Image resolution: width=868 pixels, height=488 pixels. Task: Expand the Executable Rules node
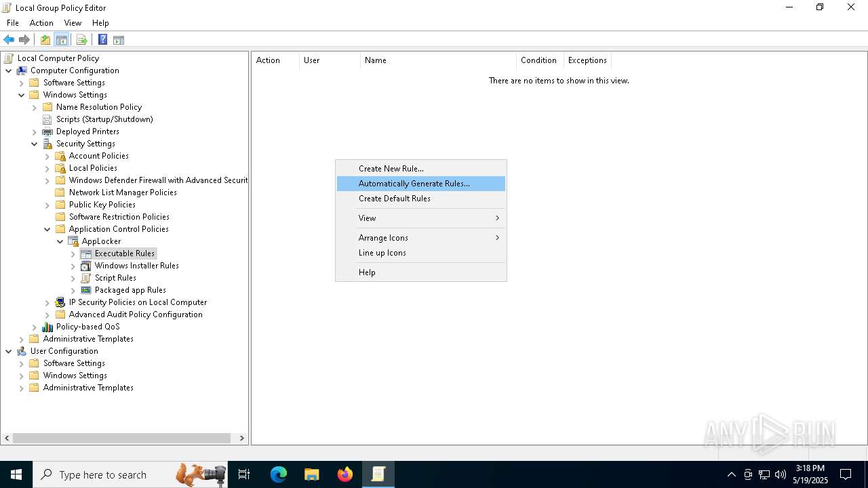pyautogui.click(x=73, y=253)
